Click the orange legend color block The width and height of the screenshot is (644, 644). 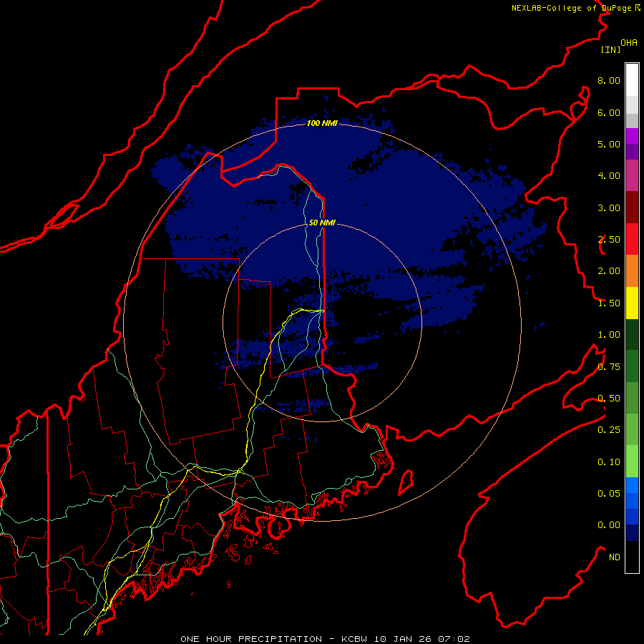point(632,271)
